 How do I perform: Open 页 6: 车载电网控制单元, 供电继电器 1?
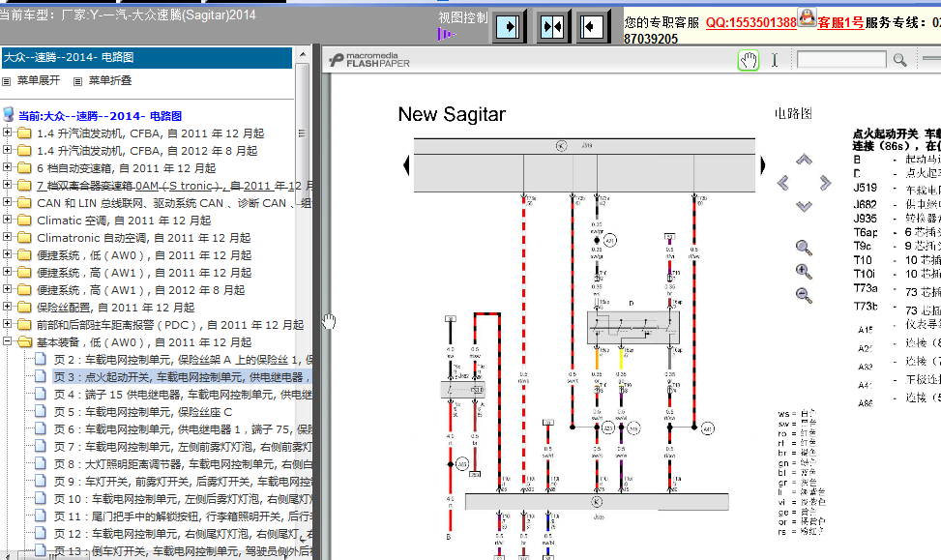183,429
